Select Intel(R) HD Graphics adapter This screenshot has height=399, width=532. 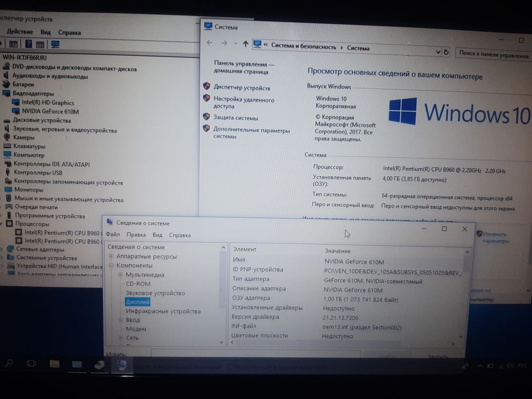pos(48,103)
